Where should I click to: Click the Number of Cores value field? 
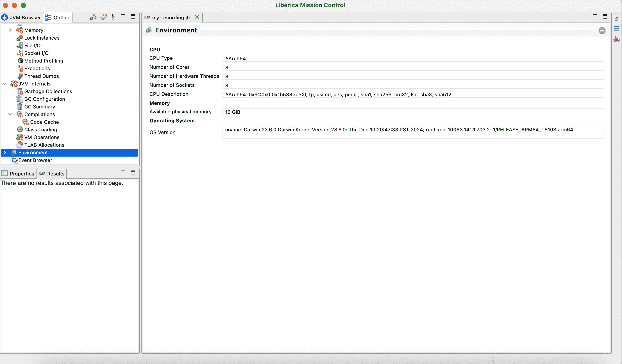pos(413,67)
